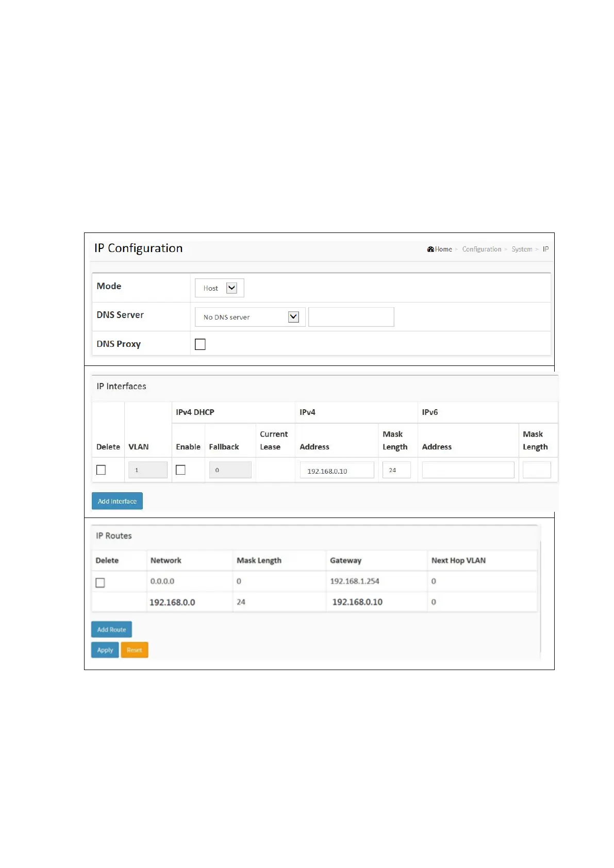Image resolution: width=614 pixels, height=868 pixels.
Task: Click the VLAN field containing 1
Action: click(x=148, y=470)
